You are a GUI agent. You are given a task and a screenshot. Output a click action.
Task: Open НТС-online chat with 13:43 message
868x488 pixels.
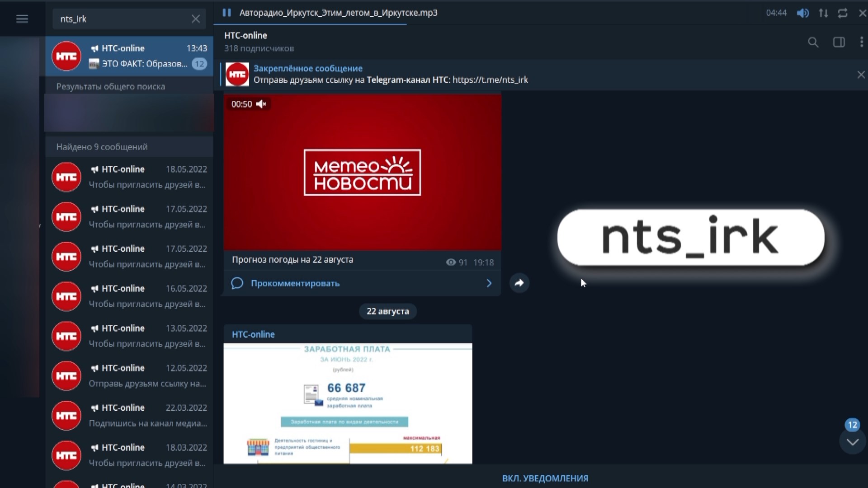[129, 56]
